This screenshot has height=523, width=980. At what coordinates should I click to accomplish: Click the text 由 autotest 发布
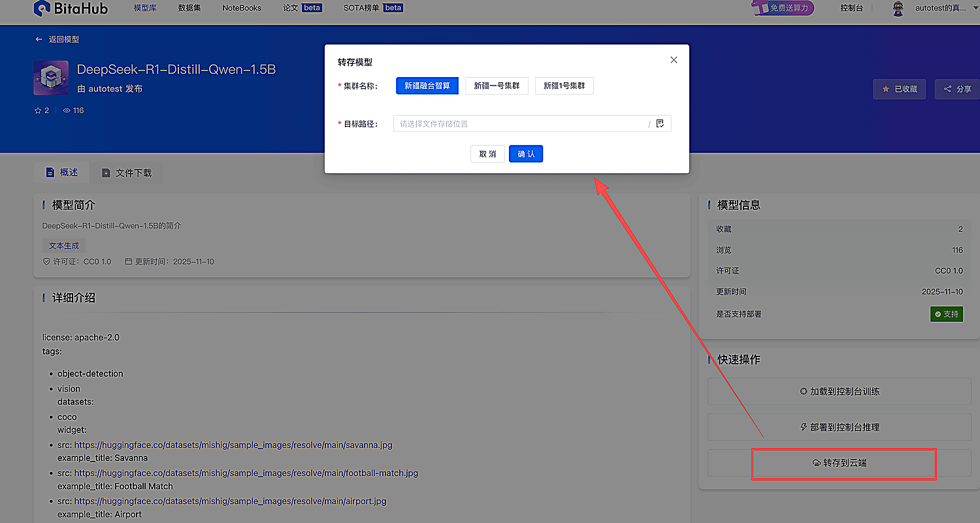tap(110, 89)
